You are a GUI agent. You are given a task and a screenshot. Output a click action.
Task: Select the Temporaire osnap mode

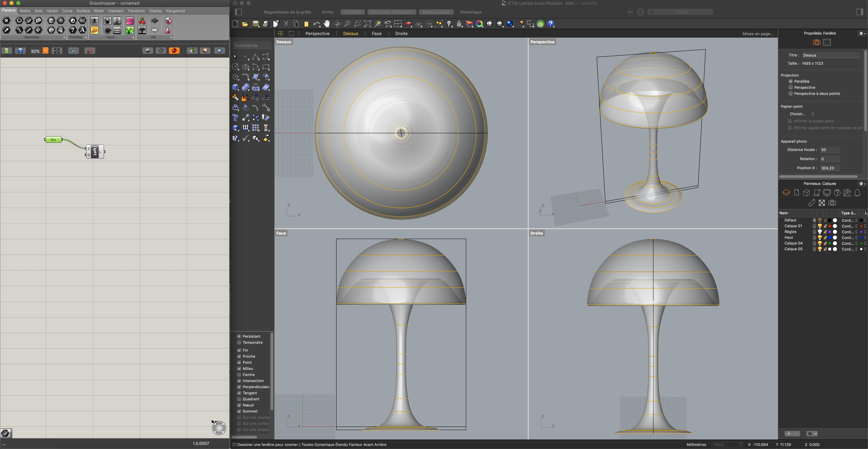[239, 342]
